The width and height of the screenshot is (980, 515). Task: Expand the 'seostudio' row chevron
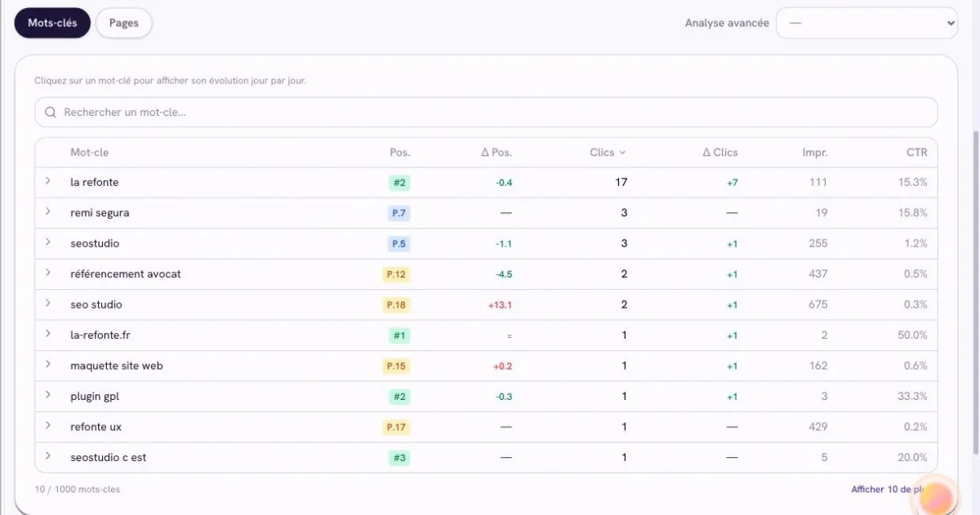pos(48,242)
